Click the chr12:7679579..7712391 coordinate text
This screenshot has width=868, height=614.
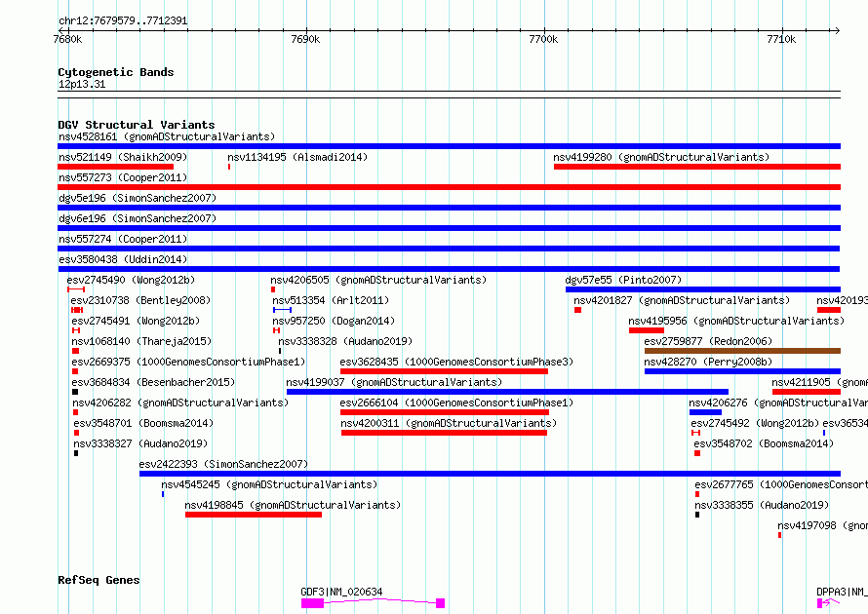(123, 21)
